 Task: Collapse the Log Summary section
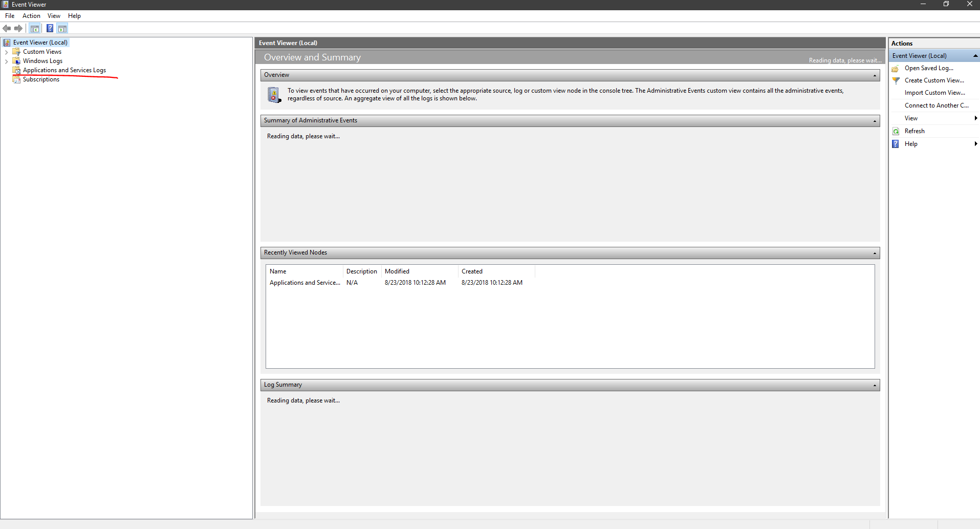(875, 385)
